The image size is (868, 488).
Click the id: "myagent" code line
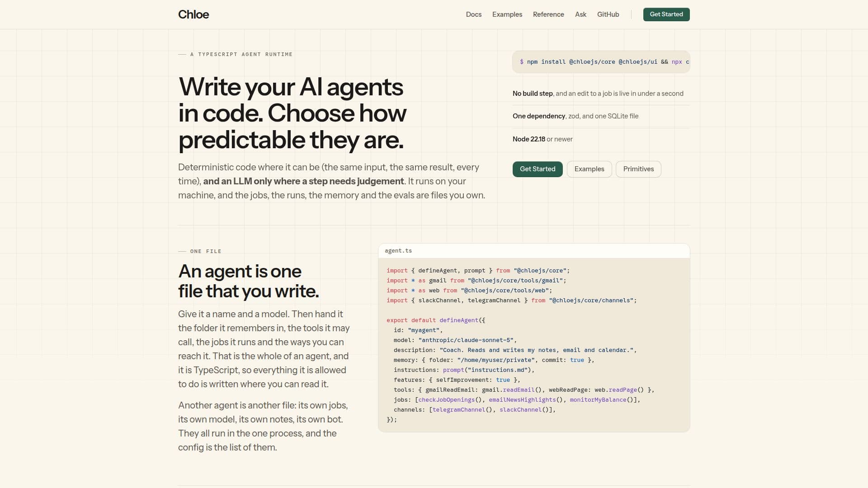(x=418, y=330)
